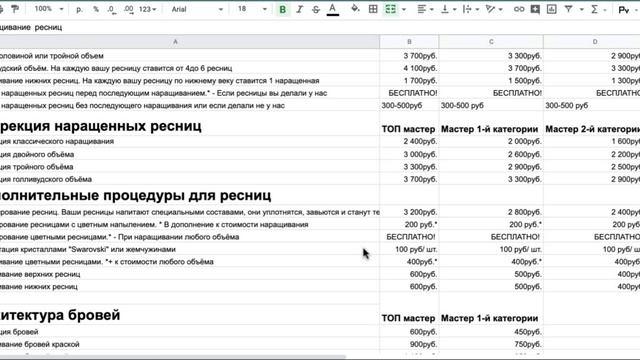Open the text color picker

click(x=333, y=9)
